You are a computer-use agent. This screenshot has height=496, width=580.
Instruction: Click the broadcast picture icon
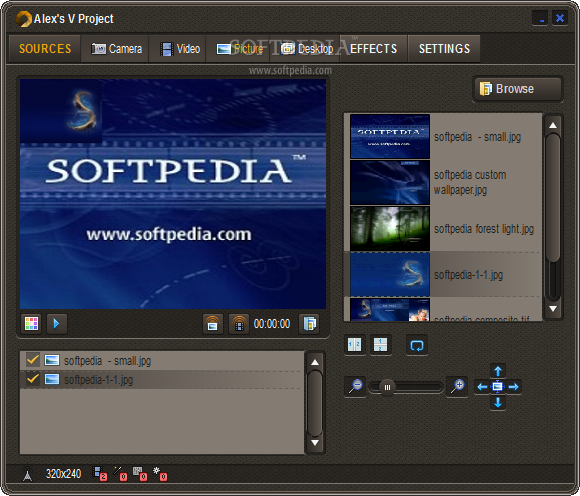tap(213, 324)
